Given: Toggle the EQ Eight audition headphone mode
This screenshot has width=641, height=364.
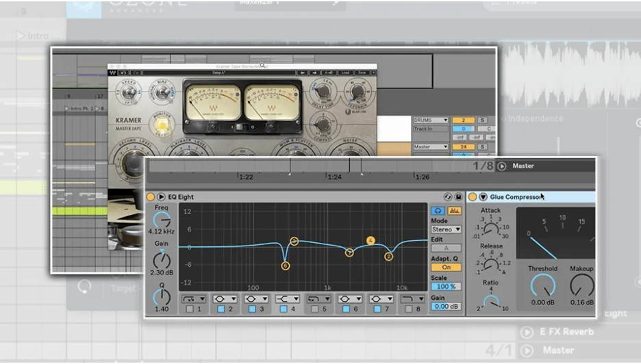Looking at the screenshot, I should pos(438,211).
